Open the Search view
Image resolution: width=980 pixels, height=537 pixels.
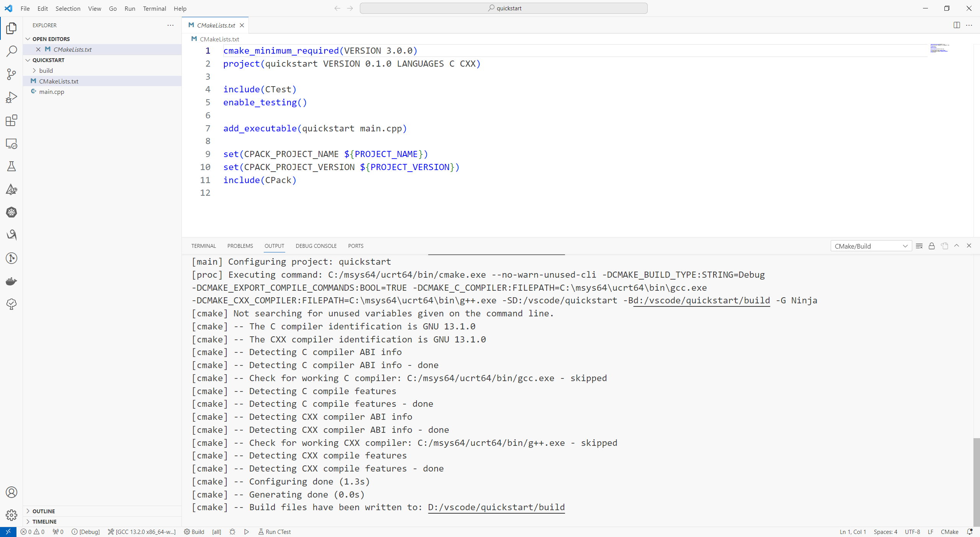[11, 51]
